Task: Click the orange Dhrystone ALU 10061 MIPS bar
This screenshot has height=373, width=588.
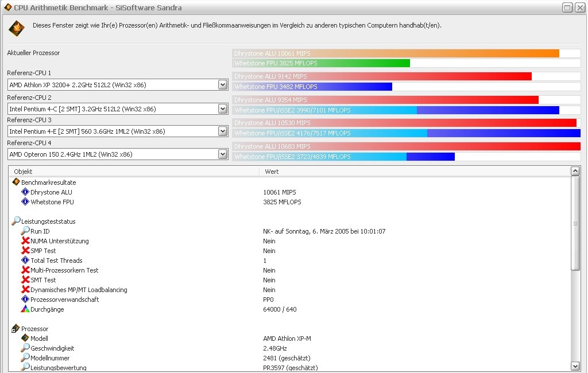Action: [396, 53]
